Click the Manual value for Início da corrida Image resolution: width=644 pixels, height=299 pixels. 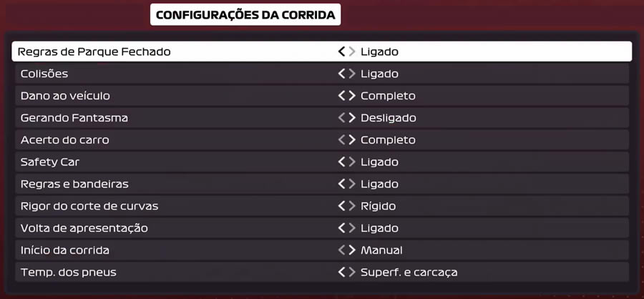tap(381, 250)
